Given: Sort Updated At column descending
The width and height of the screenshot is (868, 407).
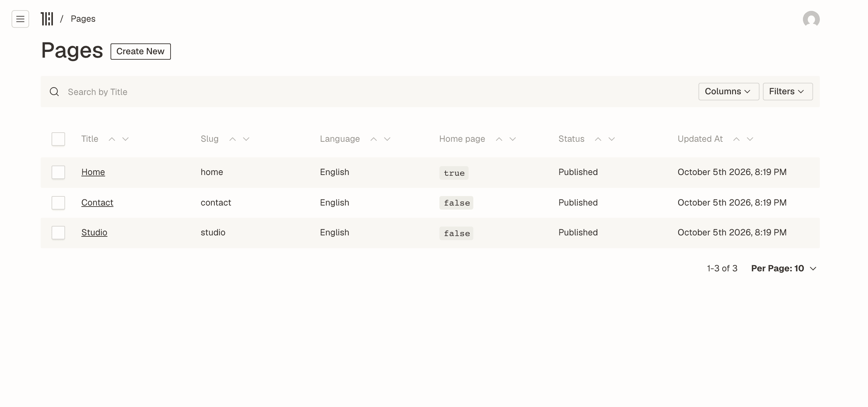Looking at the screenshot, I should pos(750,139).
